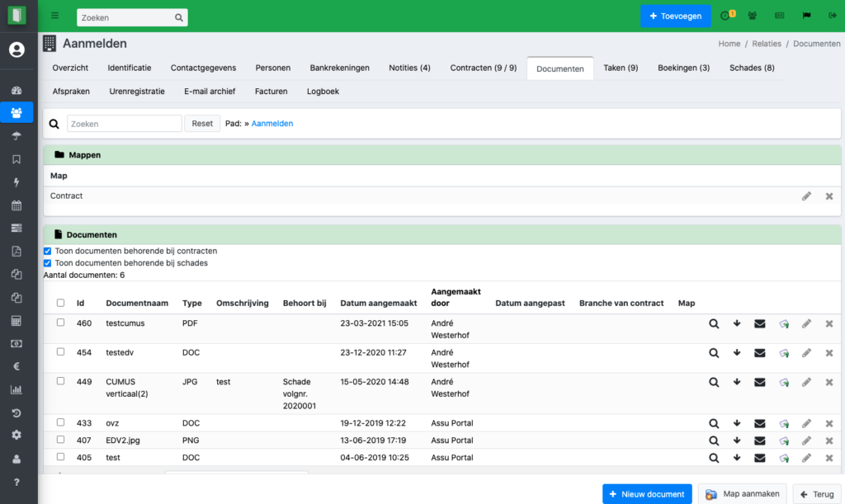845x504 pixels.
Task: Preview document testcumus with the magnifier
Action: point(714,323)
